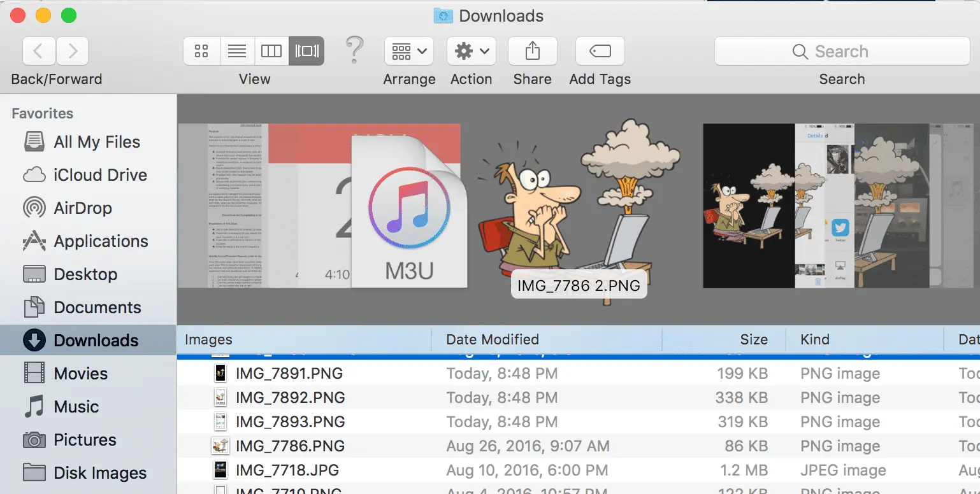Open Disk Images in sidebar
980x494 pixels.
tap(100, 473)
